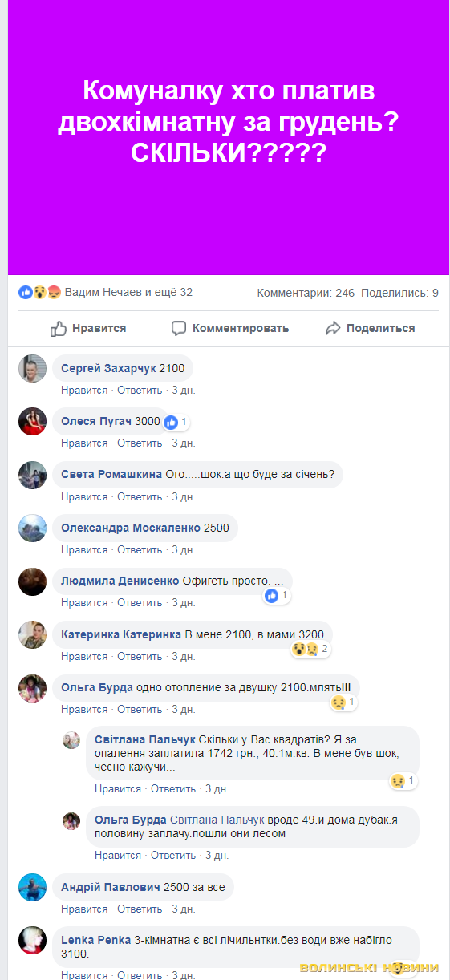Expand Людмила Денисенко's truncated comment ellipsis
The image size is (450, 980).
(x=278, y=581)
